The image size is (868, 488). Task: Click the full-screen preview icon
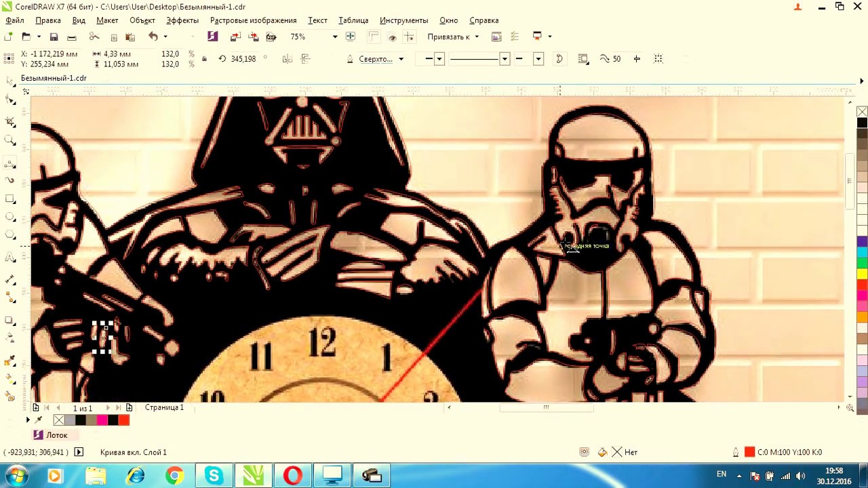[351, 37]
